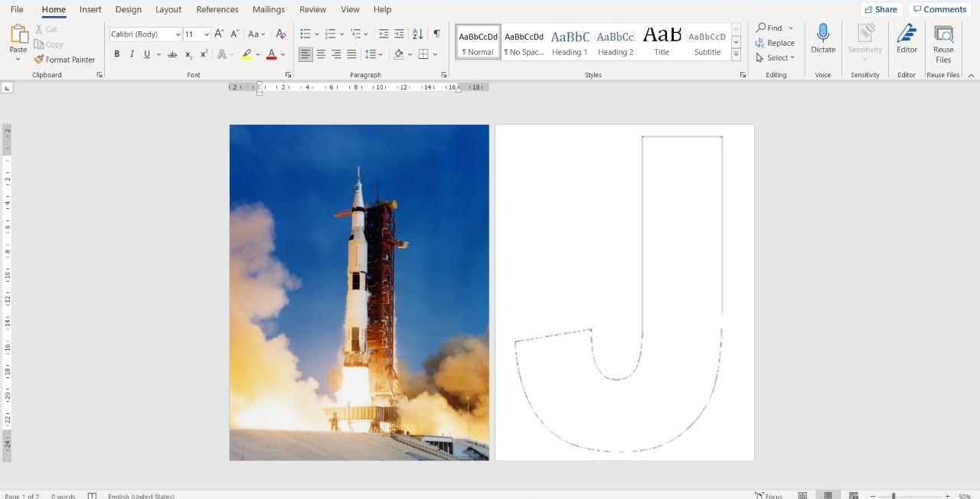
Task: Clear all formatting icon
Action: click(281, 34)
